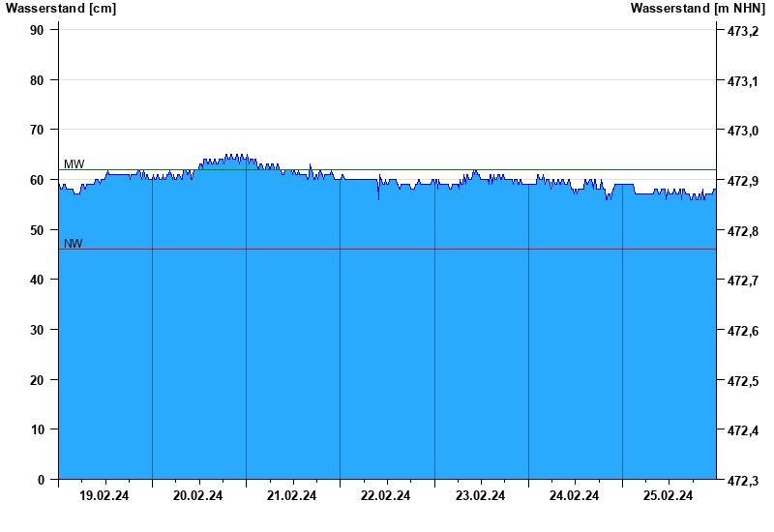
Task: Click the 90 value on left axis
Action: tap(37, 30)
